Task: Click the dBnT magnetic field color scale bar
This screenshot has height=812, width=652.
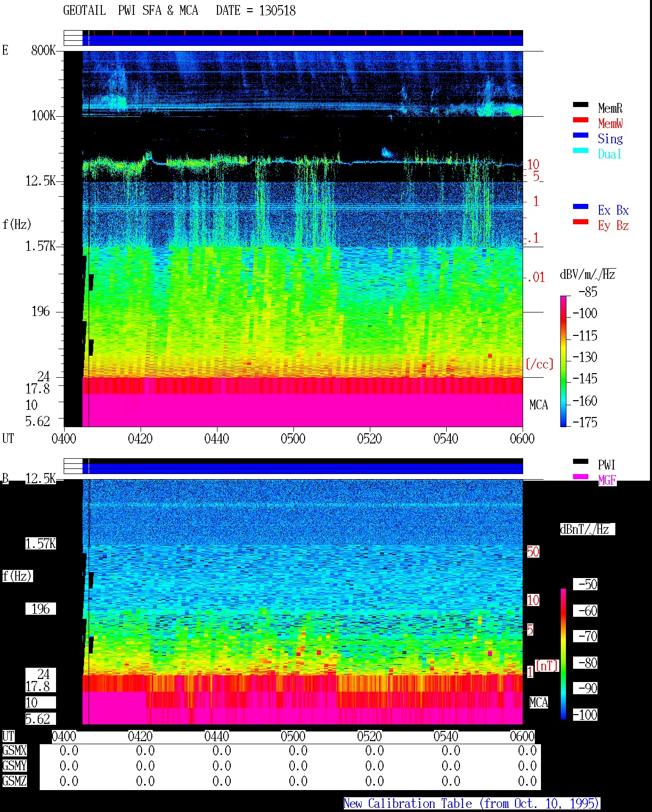Action: pyautogui.click(x=563, y=654)
